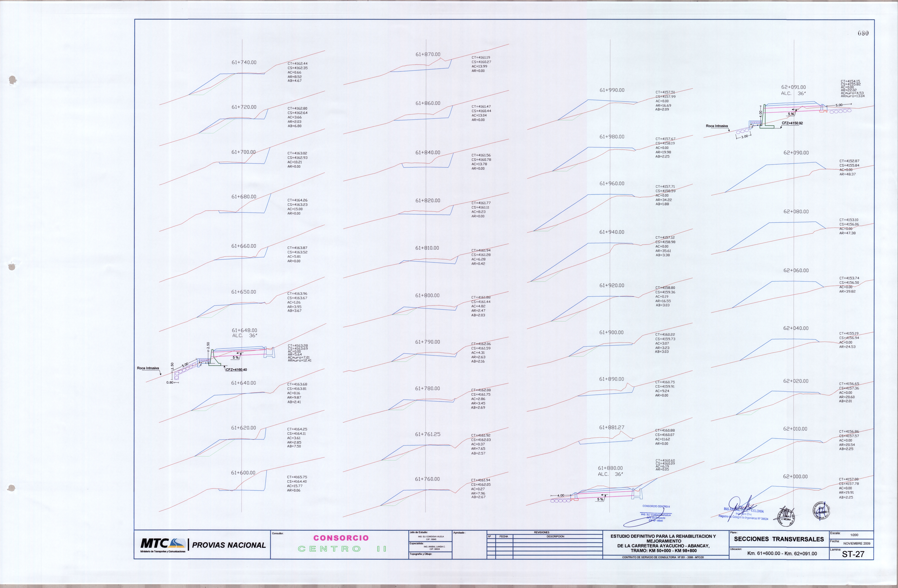
Task: Click section label "61+640.00"
Action: [x=244, y=383]
